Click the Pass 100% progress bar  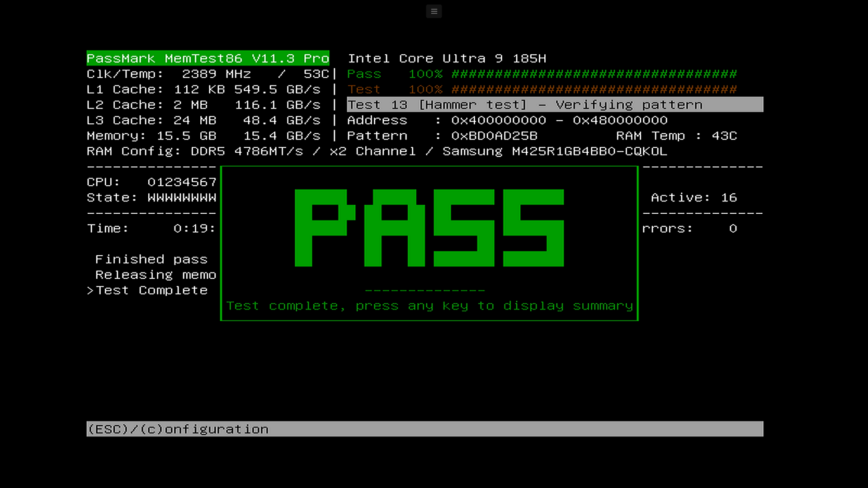(x=594, y=74)
